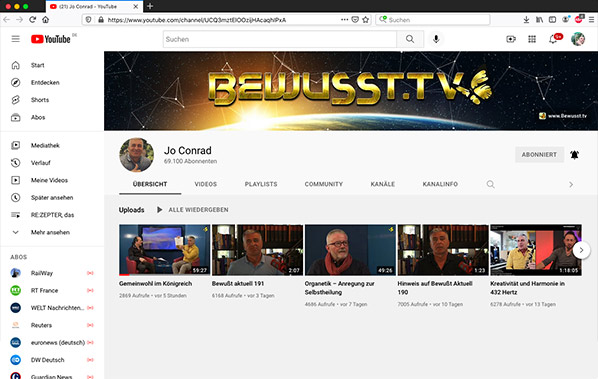Open page actions three-dots in URL bar
This screenshot has height=379, width=598.
[344, 19]
